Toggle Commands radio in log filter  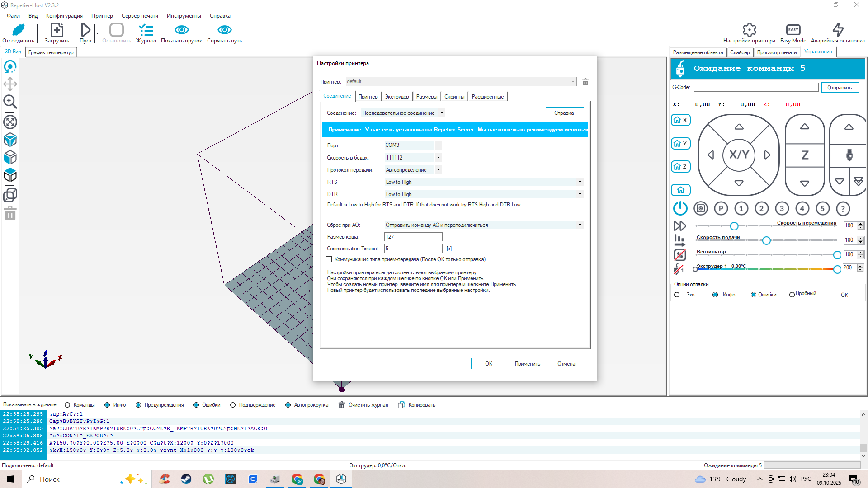tap(67, 405)
